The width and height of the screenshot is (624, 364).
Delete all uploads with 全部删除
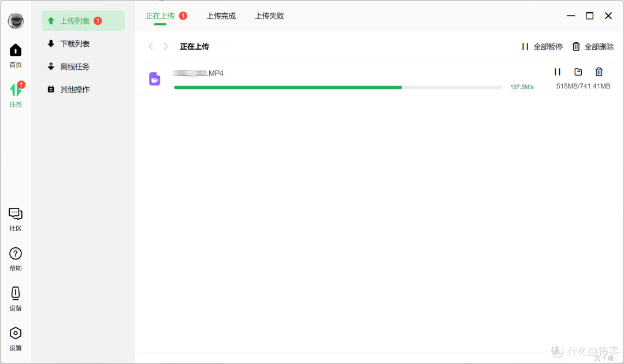coord(593,47)
